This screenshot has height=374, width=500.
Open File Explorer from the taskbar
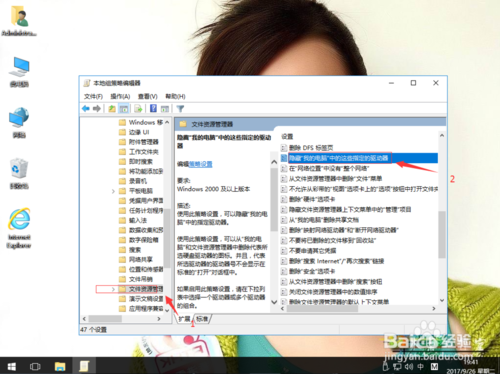coord(60,367)
